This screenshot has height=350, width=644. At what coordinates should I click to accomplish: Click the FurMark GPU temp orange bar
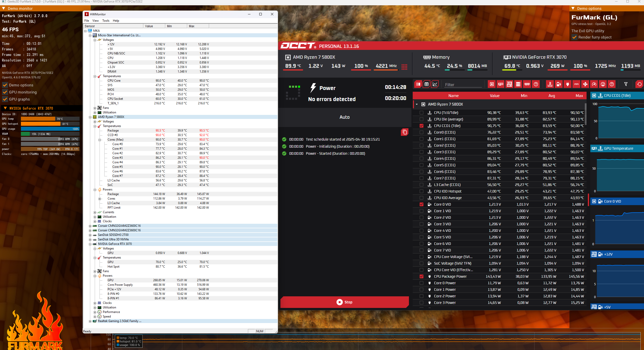(38, 119)
